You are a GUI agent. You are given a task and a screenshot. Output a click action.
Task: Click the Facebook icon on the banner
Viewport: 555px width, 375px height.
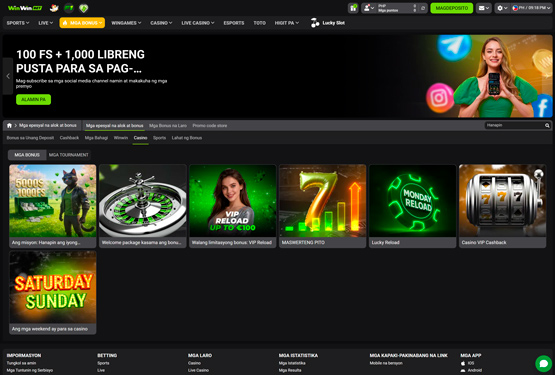[543, 106]
